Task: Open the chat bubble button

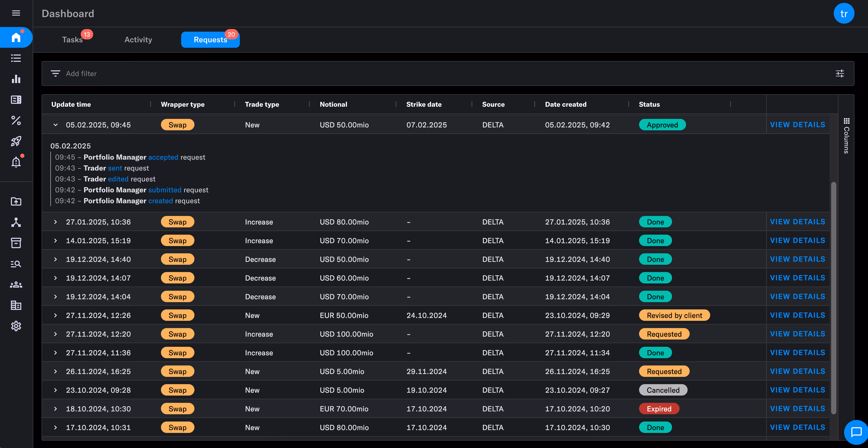Action: pos(856,432)
